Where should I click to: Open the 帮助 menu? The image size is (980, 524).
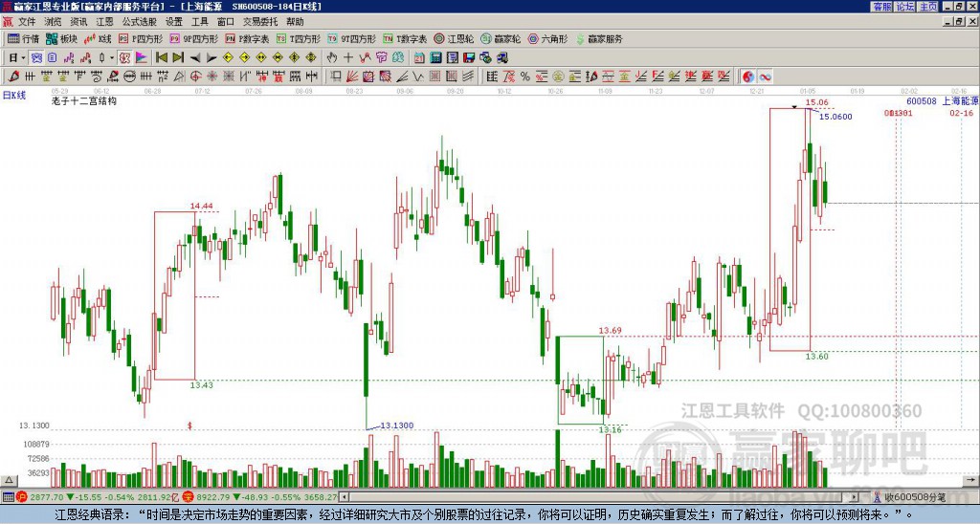295,22
